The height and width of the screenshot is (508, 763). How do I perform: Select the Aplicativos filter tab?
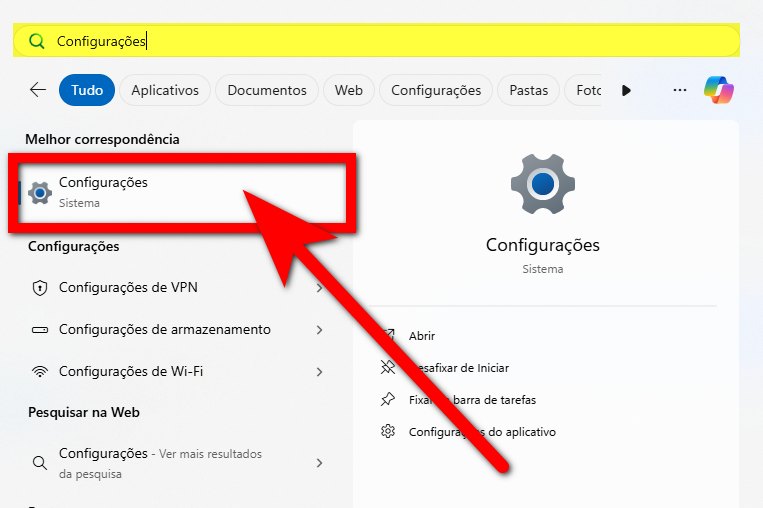(x=165, y=90)
